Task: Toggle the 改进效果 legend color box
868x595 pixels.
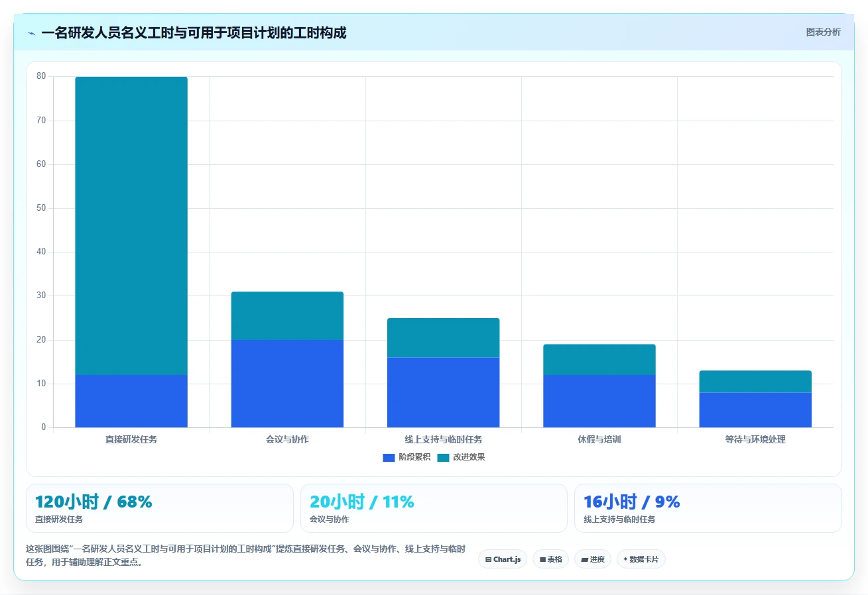Action: (x=443, y=457)
